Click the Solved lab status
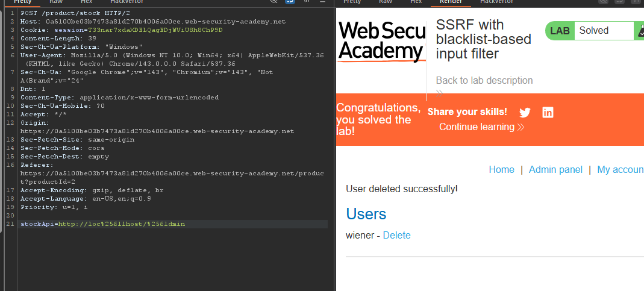This screenshot has height=291, width=644. (594, 30)
